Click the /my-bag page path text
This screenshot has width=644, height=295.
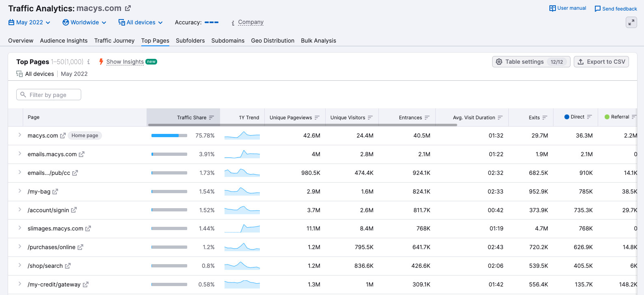39,192
